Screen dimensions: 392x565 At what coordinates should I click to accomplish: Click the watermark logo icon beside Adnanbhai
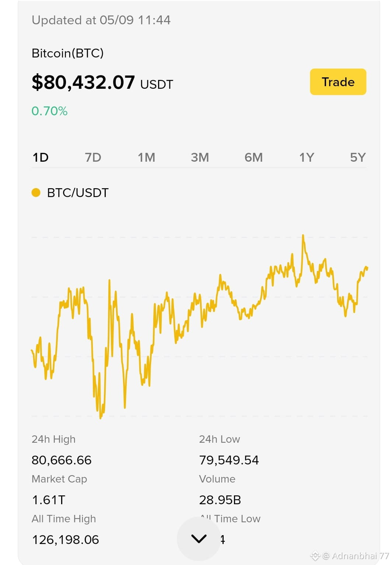point(315,556)
